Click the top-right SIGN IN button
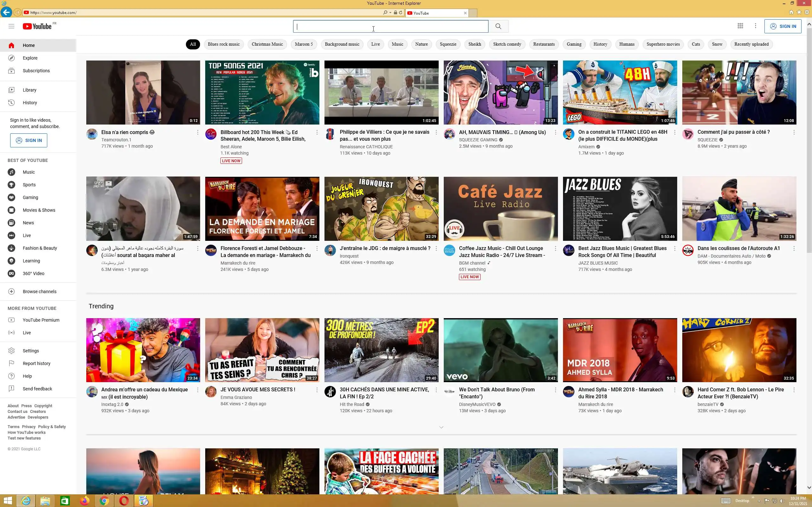Image resolution: width=812 pixels, height=507 pixels. [x=783, y=26]
